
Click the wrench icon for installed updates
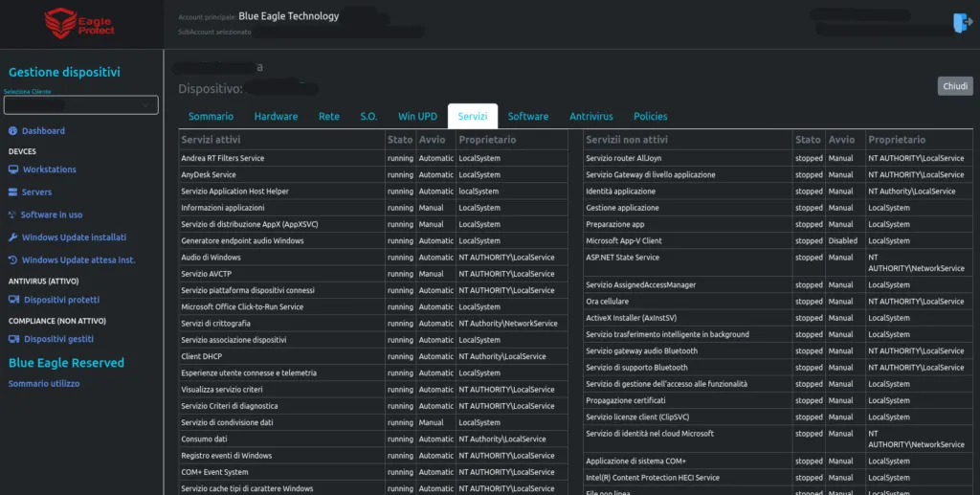point(13,237)
